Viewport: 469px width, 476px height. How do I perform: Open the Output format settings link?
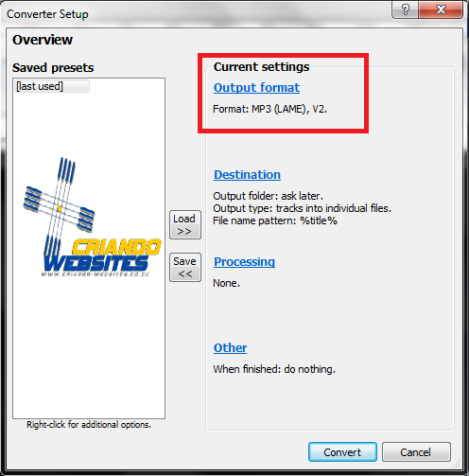(256, 87)
